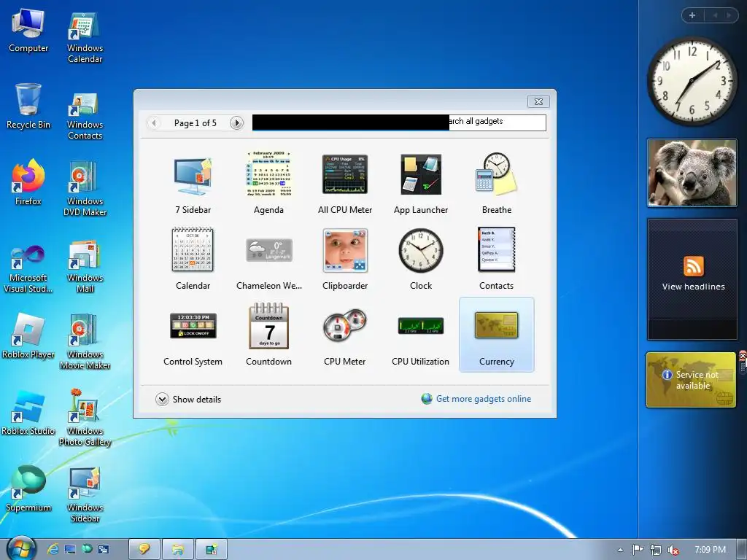Select Recycle Bin on desktop
Viewport: 747px width, 560px height.
point(28,107)
